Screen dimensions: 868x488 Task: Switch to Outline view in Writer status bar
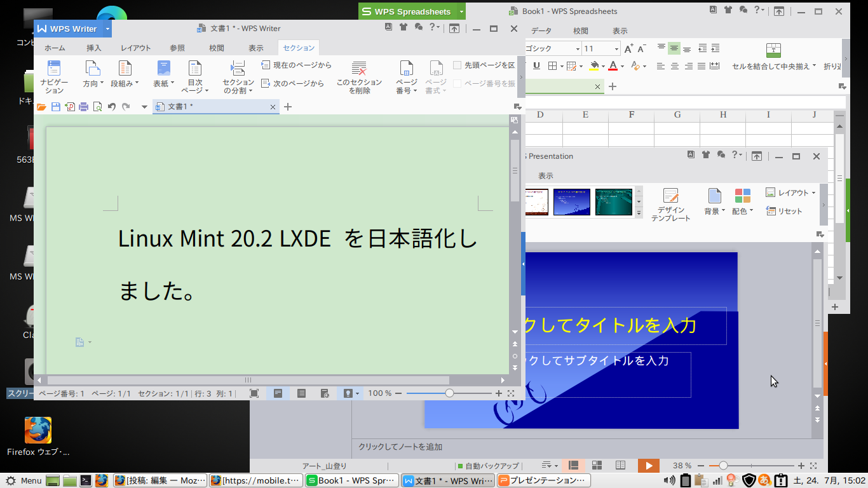pos(301,393)
